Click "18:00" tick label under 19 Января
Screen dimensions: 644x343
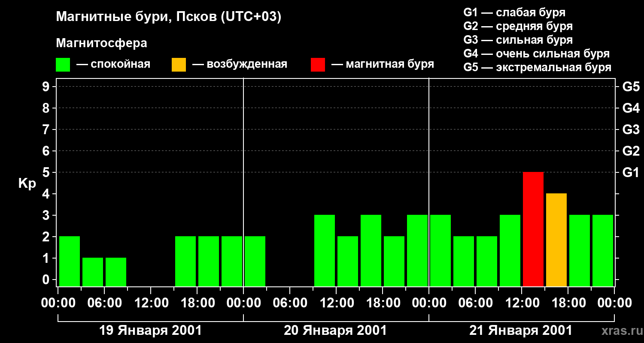[197, 303]
